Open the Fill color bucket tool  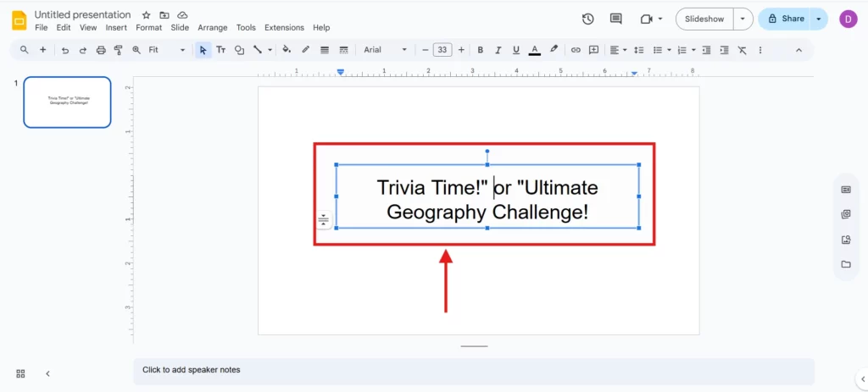287,50
